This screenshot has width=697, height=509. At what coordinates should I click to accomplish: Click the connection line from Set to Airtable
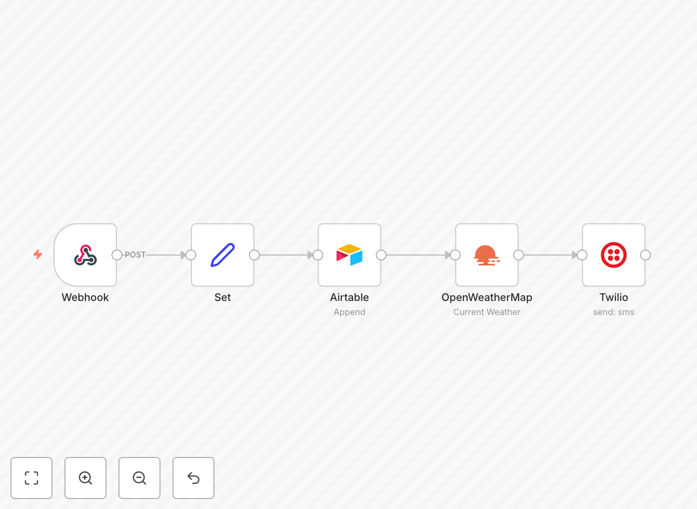pyautogui.click(x=284, y=255)
